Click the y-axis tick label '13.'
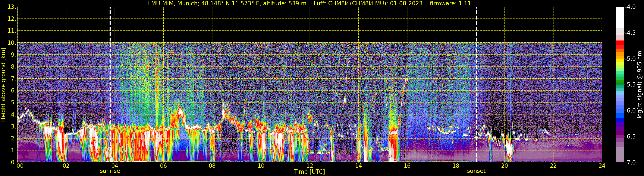 click(12, 7)
